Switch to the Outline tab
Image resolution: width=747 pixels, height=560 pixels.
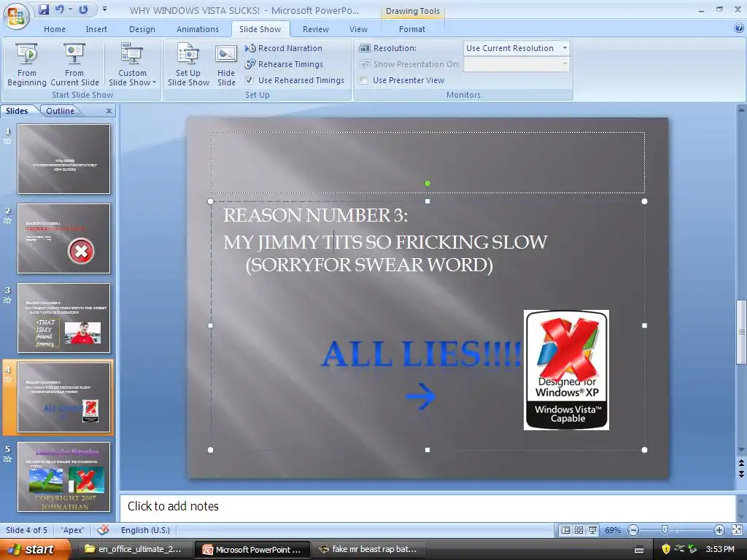60,111
